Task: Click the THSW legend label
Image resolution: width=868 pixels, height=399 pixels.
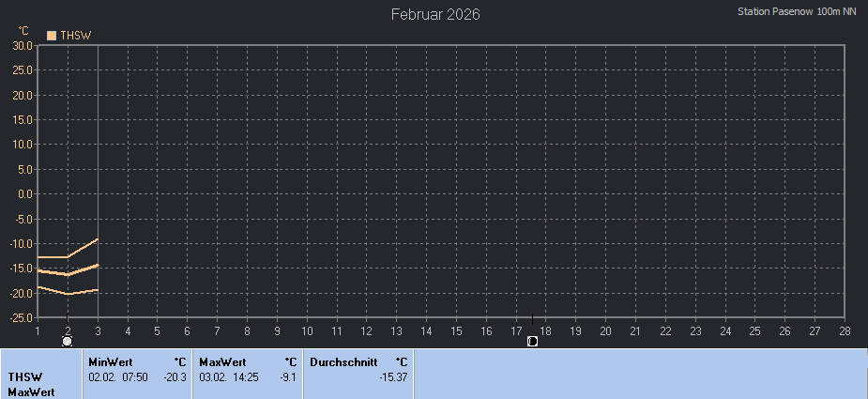Action: click(x=75, y=36)
